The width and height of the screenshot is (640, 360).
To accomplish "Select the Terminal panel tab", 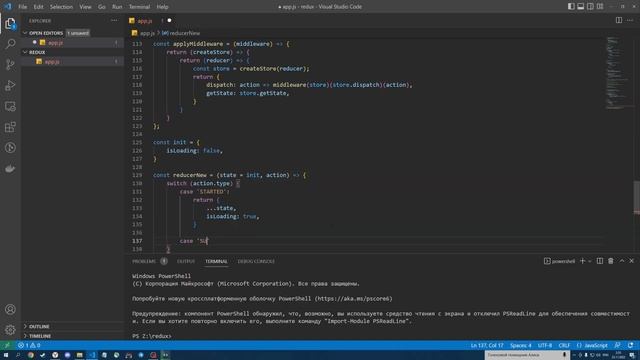I will 216,261.
